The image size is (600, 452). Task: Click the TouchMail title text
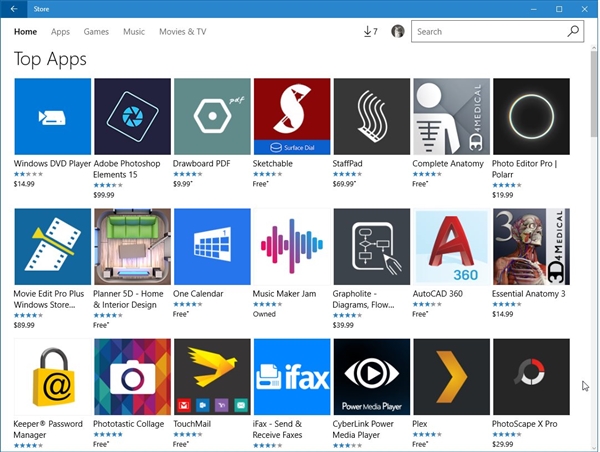(192, 424)
